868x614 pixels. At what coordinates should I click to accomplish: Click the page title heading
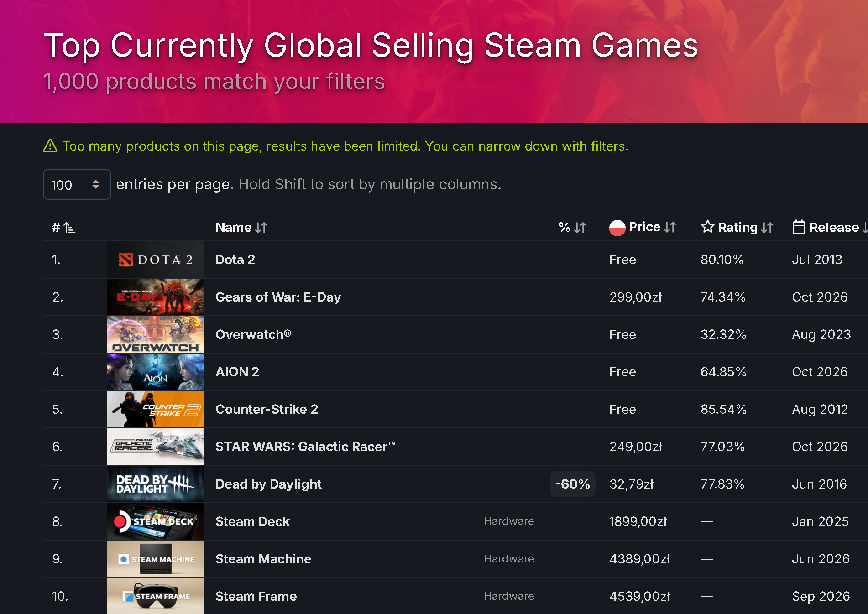click(371, 46)
